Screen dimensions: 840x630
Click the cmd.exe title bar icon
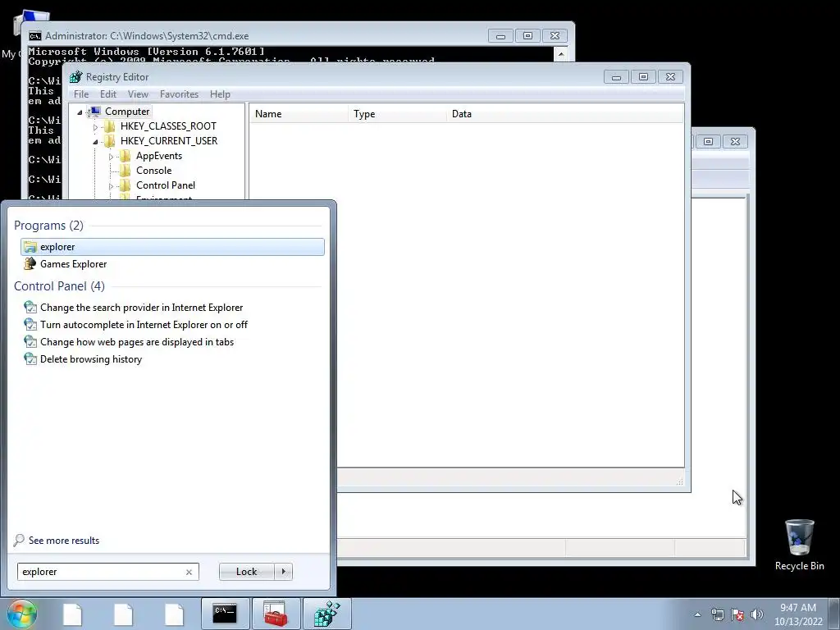pyautogui.click(x=34, y=36)
